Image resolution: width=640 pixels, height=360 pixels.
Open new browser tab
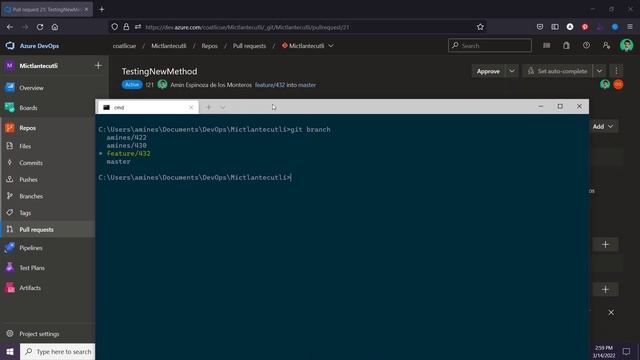tap(102, 9)
